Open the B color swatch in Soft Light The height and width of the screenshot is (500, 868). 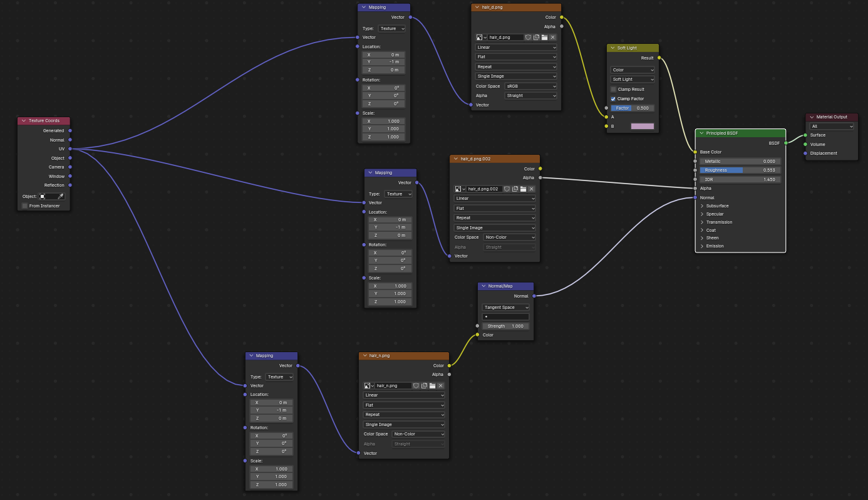(643, 126)
